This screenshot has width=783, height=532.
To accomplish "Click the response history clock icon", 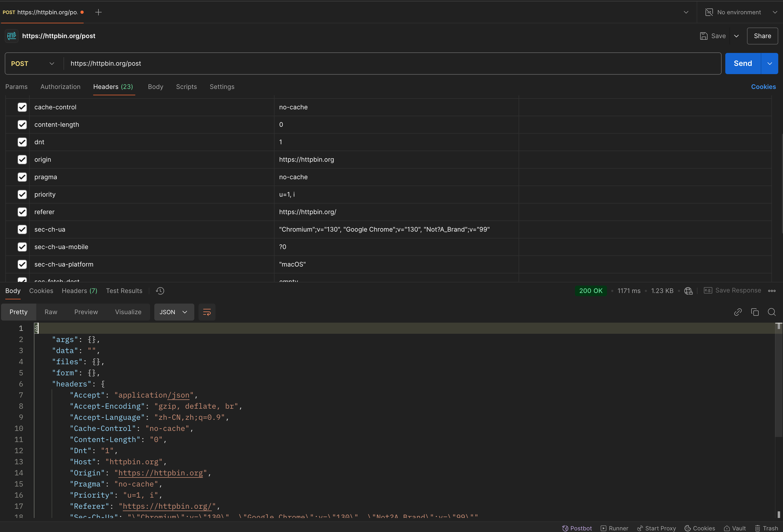I will click(x=160, y=291).
